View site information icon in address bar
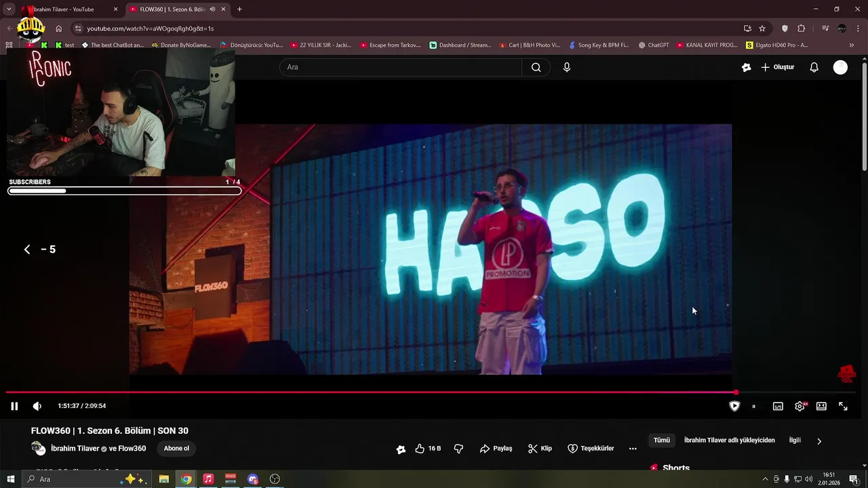Screen dimensions: 868x488 [x=78, y=28]
